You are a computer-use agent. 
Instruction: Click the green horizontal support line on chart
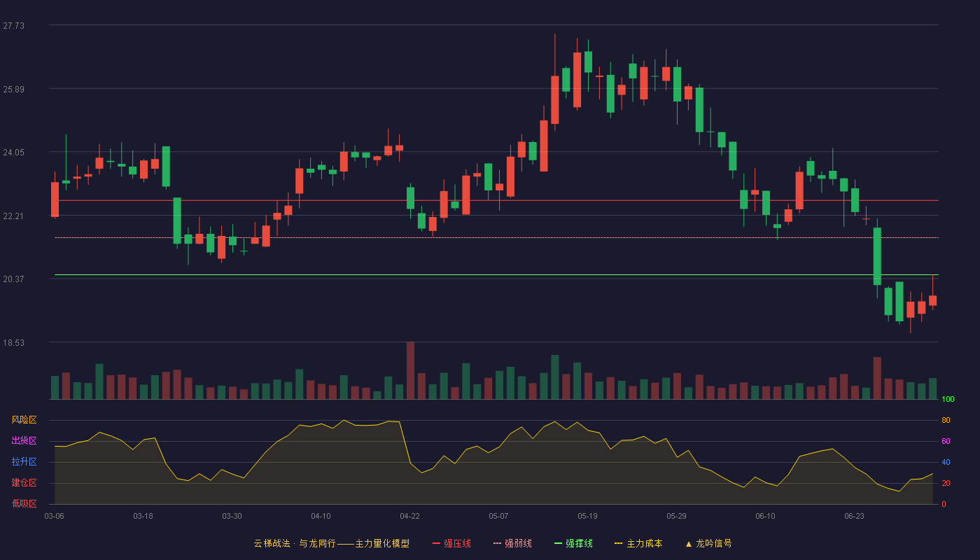[496, 274]
